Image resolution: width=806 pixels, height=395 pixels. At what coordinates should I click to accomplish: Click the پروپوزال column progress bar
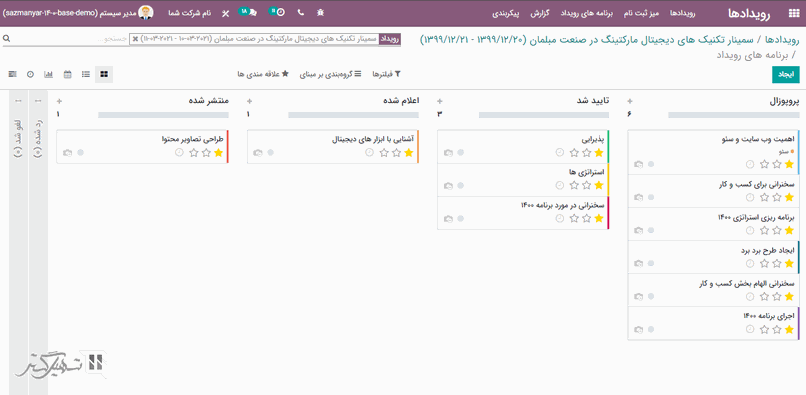tap(734, 115)
